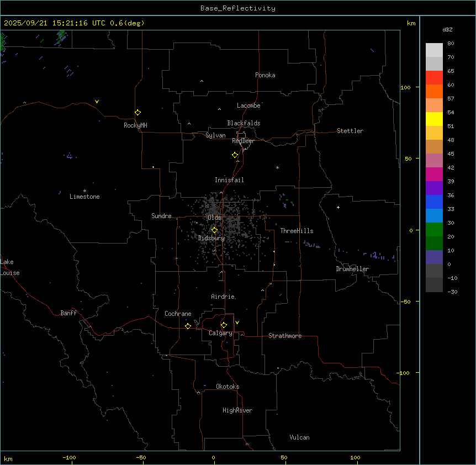Click the Vulcan label near the bottom
Viewport: 476px width, 465px height.
tap(299, 437)
